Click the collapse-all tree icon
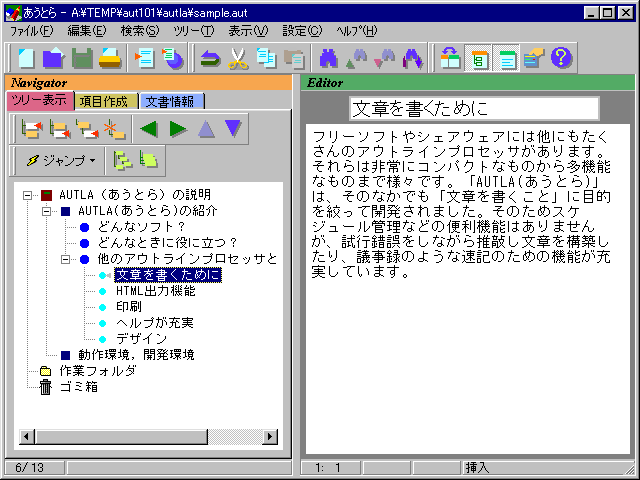This screenshot has width=640, height=480. 149,160
